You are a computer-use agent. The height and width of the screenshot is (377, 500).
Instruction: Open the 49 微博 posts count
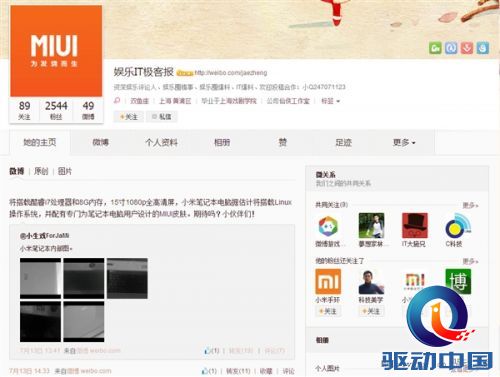click(88, 111)
